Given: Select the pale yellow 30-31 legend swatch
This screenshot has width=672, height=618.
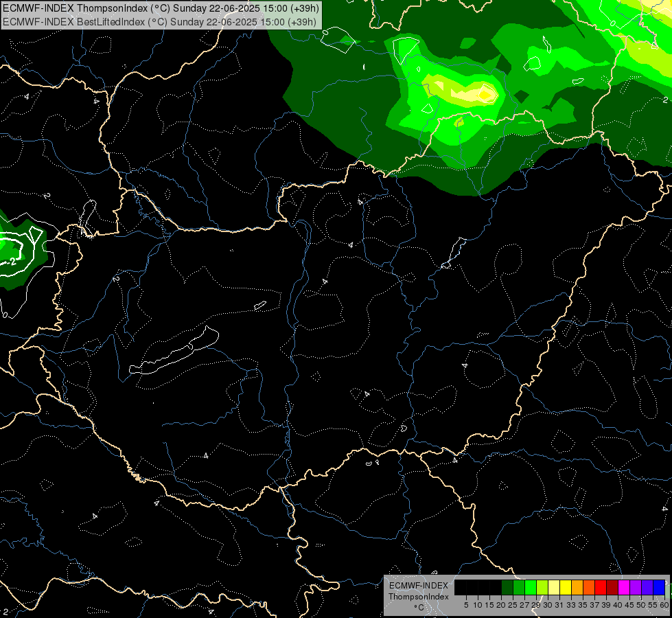Looking at the screenshot, I should coord(554,587).
